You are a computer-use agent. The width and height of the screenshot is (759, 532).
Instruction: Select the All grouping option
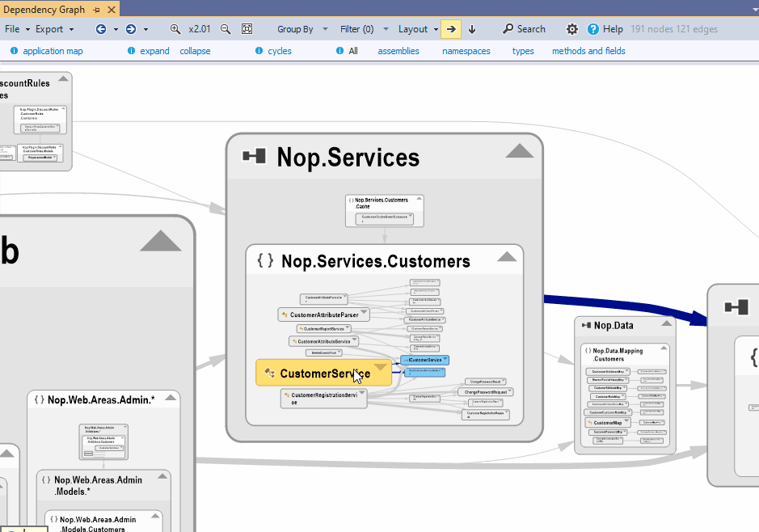[x=353, y=51]
